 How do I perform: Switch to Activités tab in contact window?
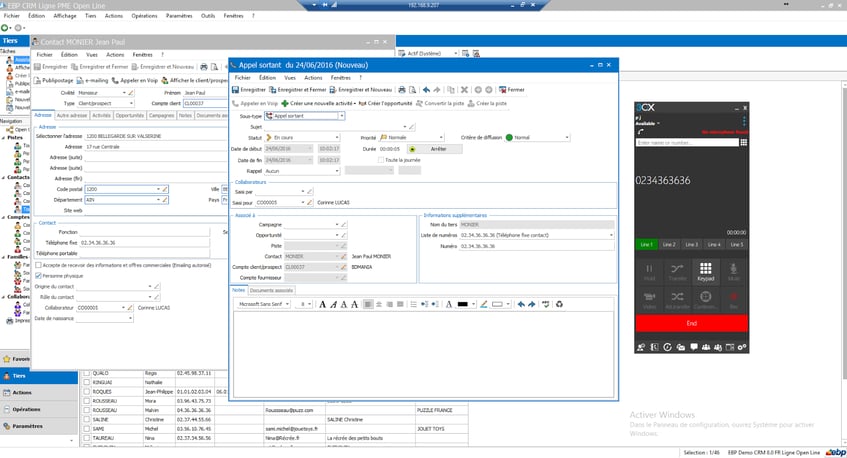pyautogui.click(x=101, y=116)
